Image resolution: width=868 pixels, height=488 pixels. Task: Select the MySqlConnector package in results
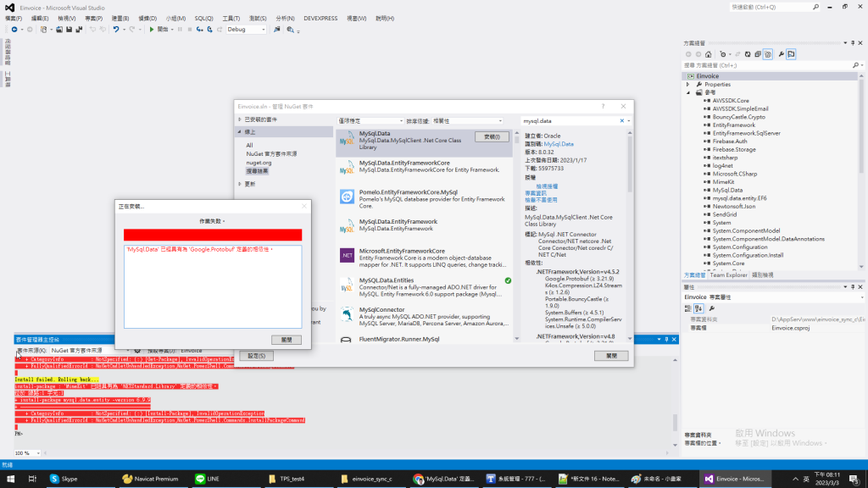point(424,317)
